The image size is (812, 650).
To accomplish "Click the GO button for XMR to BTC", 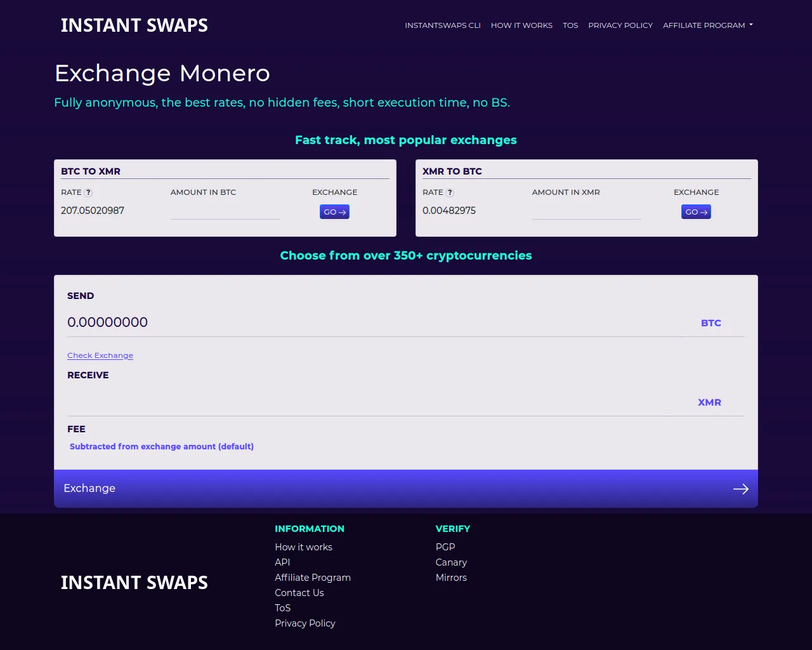I will pos(696,212).
